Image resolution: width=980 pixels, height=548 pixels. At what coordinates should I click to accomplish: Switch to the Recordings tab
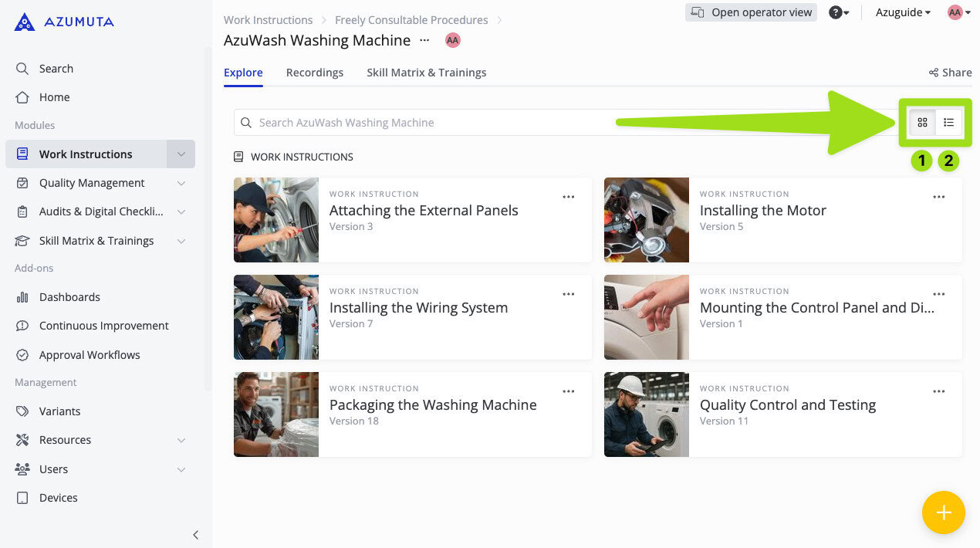(x=314, y=73)
